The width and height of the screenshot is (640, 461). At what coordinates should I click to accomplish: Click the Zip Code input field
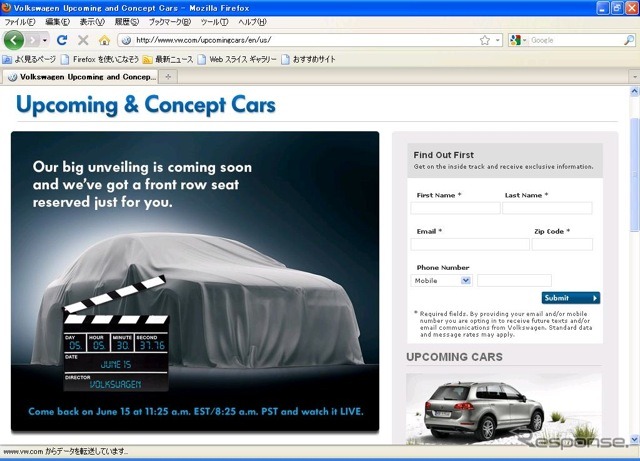[x=562, y=244]
